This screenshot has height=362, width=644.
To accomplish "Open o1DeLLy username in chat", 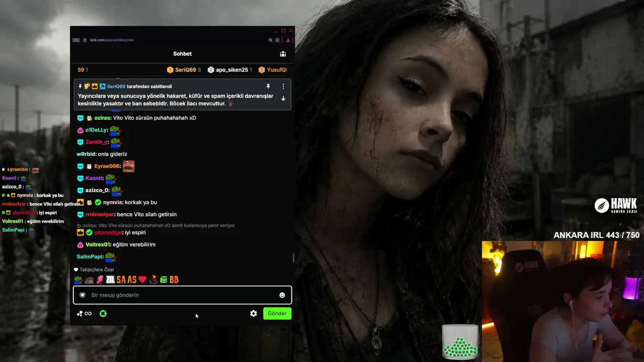I will [96, 130].
